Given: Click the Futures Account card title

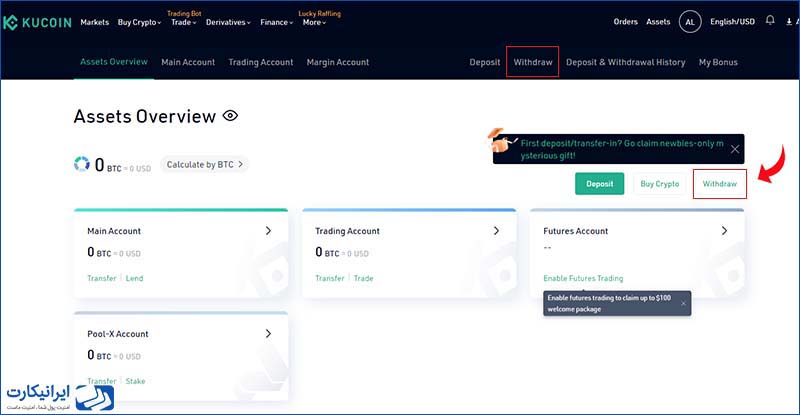Looking at the screenshot, I should (x=576, y=231).
